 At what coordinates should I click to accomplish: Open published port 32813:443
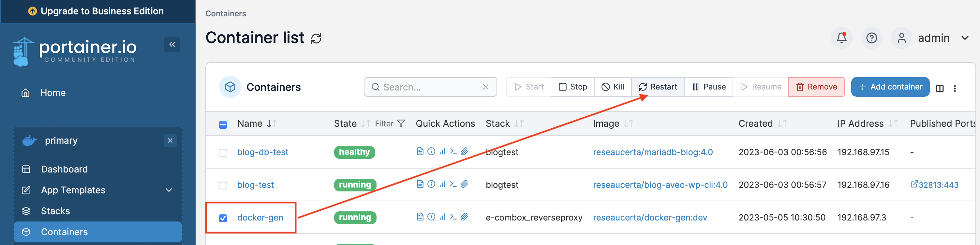[934, 185]
